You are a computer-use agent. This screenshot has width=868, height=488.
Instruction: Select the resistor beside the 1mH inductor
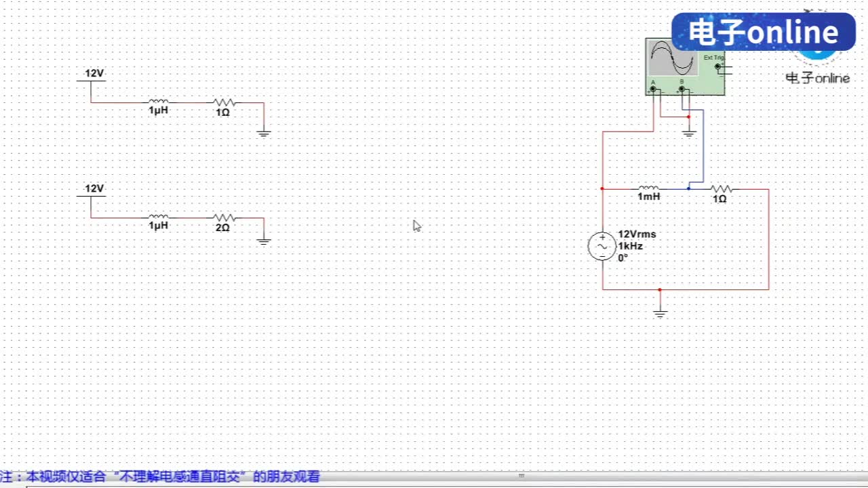click(721, 188)
